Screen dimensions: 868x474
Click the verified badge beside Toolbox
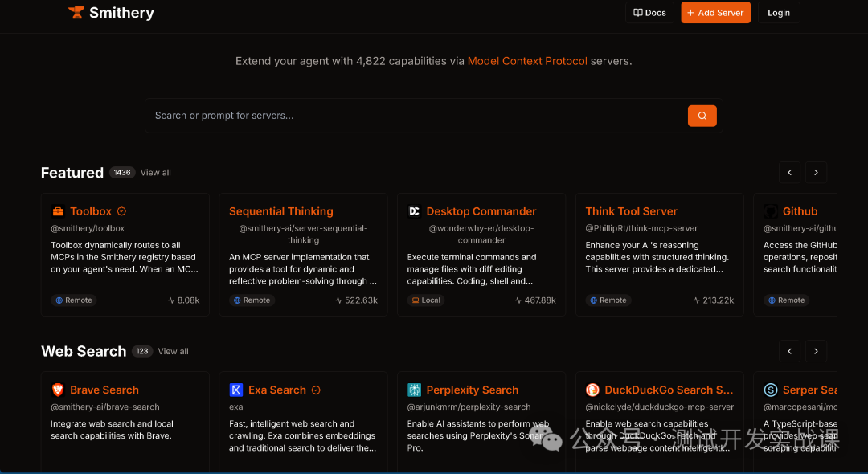[122, 211]
